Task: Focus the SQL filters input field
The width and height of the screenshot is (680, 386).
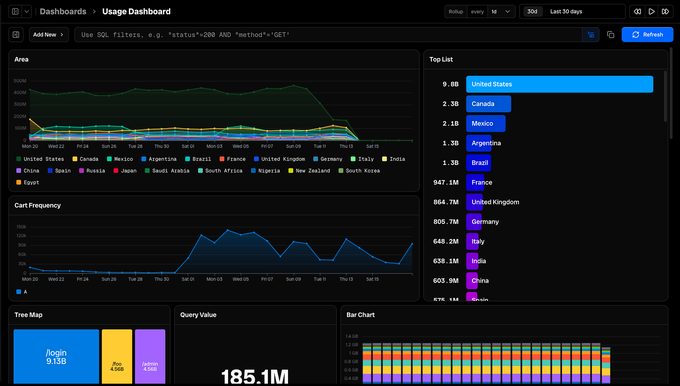Action: (327, 35)
